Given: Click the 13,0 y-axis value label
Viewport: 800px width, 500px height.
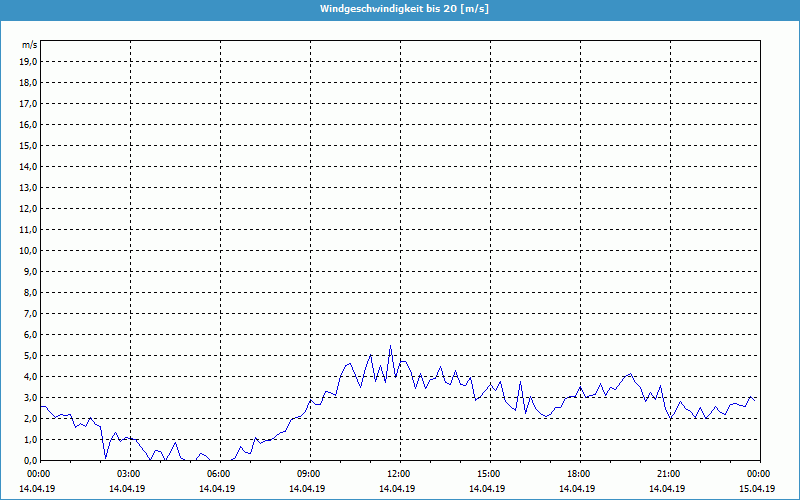Looking at the screenshot, I should click(x=29, y=187).
